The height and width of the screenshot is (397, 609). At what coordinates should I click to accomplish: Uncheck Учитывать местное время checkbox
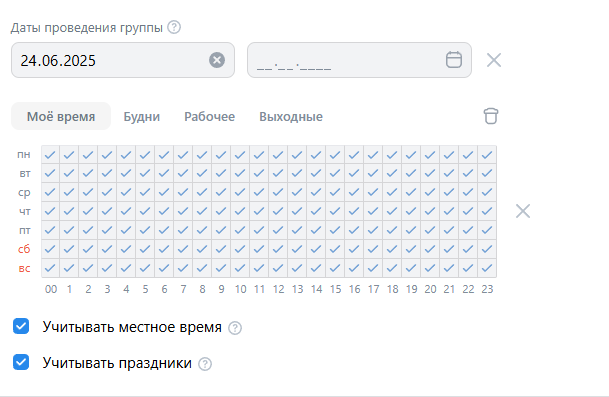click(21, 326)
